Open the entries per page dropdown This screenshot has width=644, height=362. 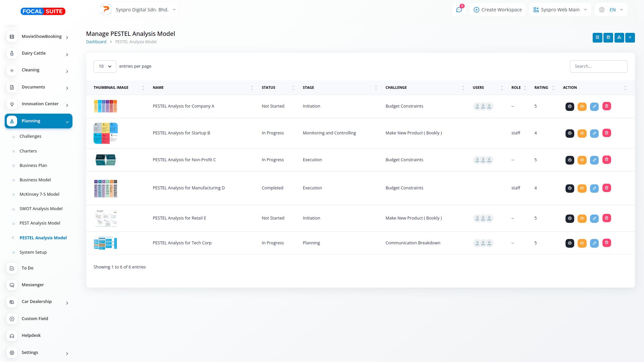click(105, 66)
